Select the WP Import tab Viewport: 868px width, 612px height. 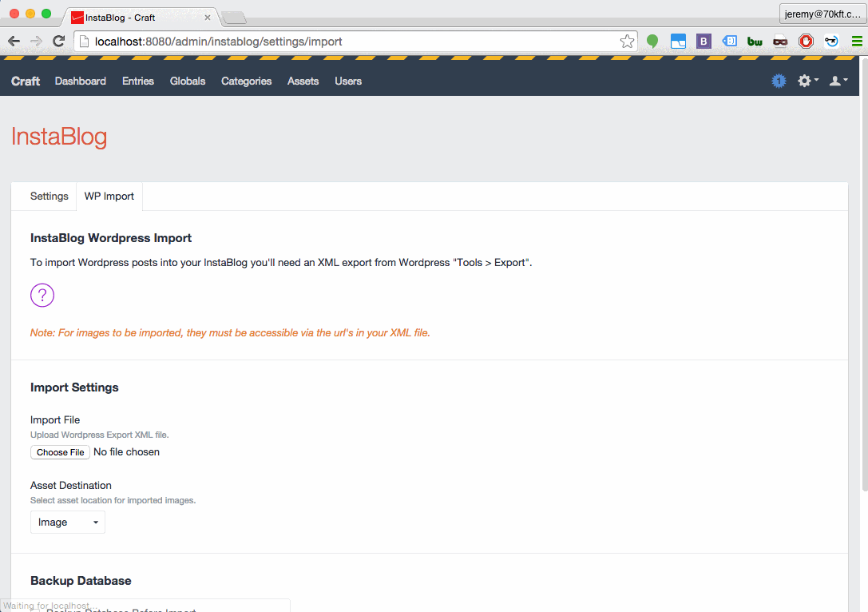(x=109, y=196)
